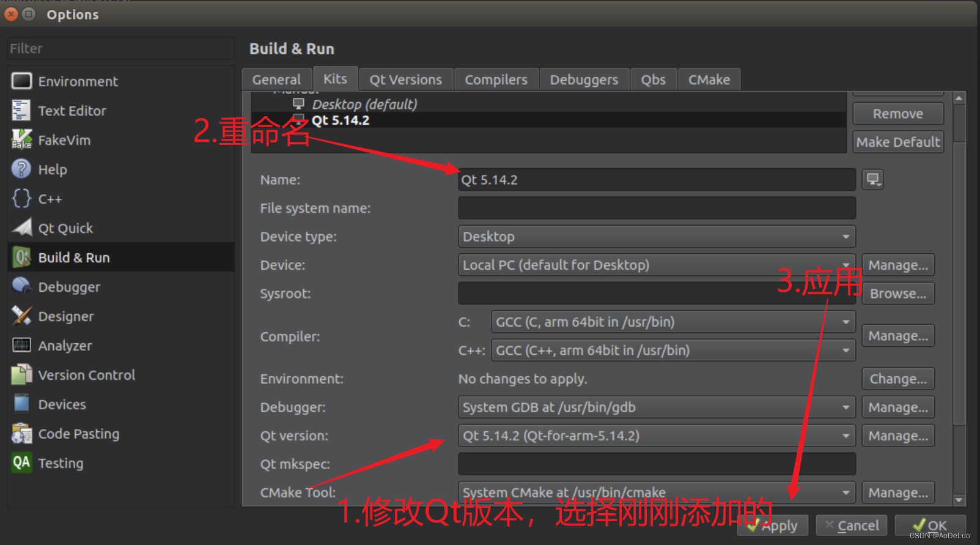The image size is (980, 545).
Task: Click the scrollbar up arrow
Action: [959, 98]
